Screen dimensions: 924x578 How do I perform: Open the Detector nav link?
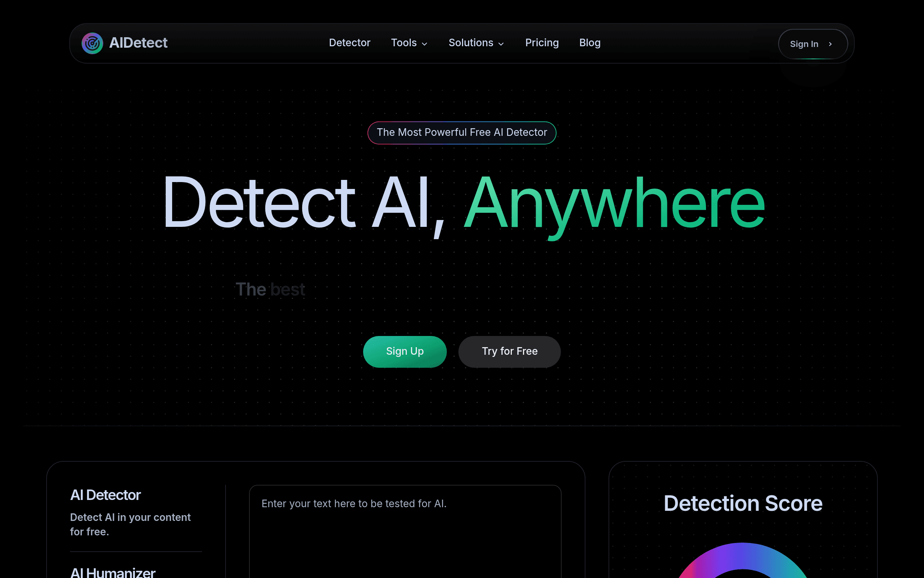coord(349,43)
